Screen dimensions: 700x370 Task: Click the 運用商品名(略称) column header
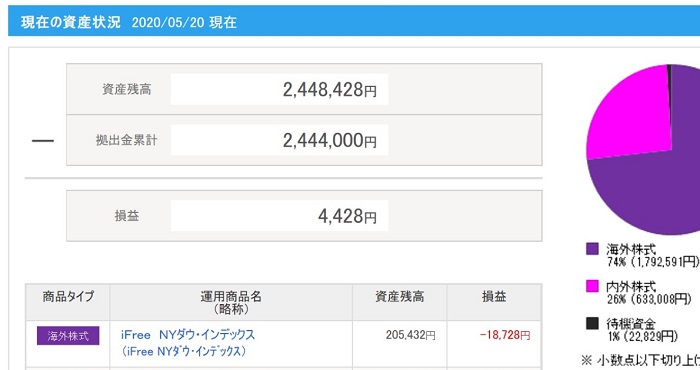click(x=231, y=302)
